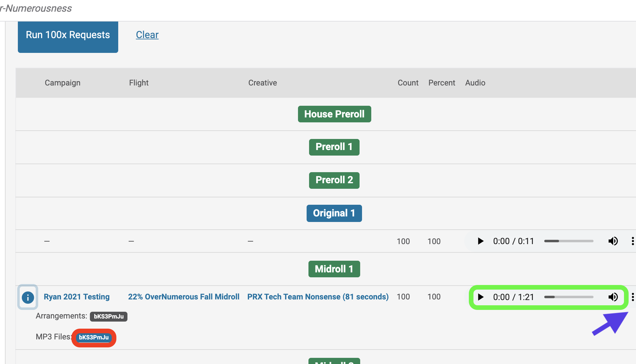Play the 0:11 Original 1 audio
Image resolution: width=636 pixels, height=364 pixels.
coord(481,241)
